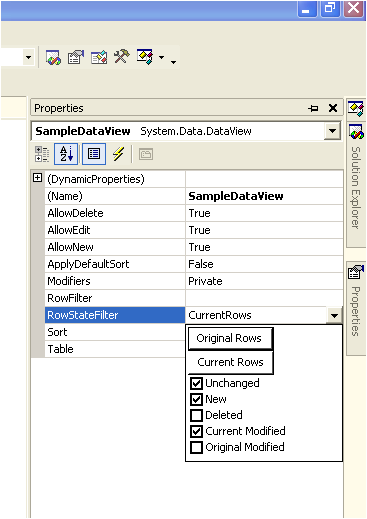Open the SampleDataView object selector dropdown
Screen dimensions: 367x519
coord(332,131)
